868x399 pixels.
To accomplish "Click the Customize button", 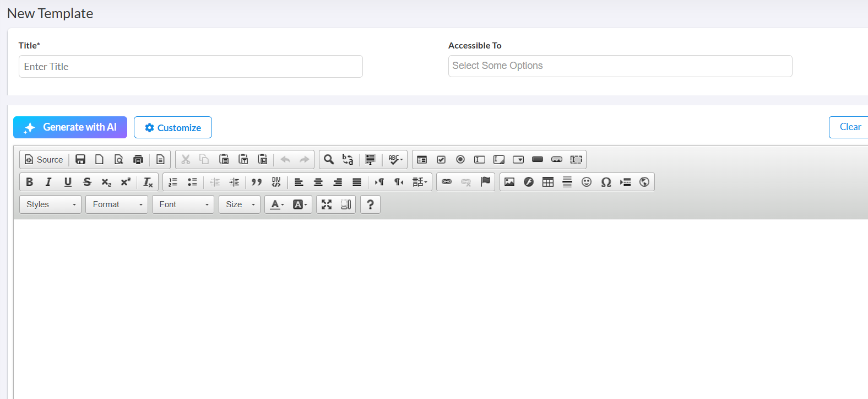I will [173, 127].
